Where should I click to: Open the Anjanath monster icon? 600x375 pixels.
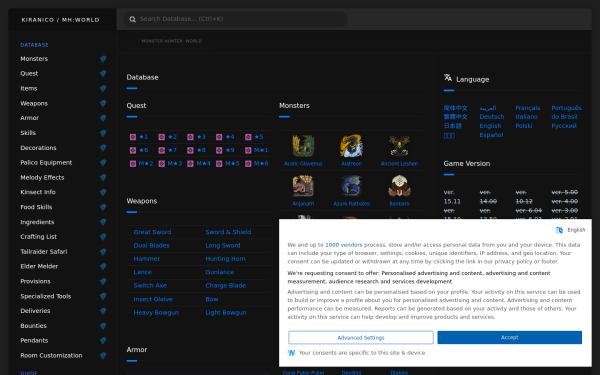(x=303, y=186)
